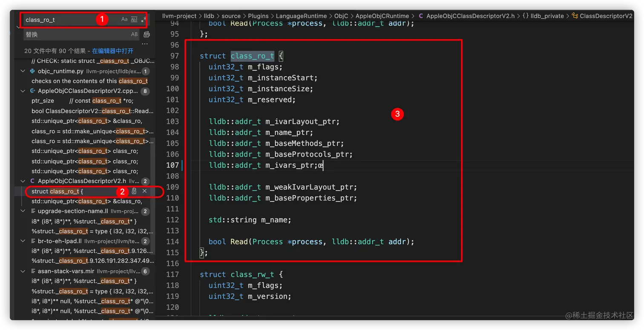Image resolution: width=644 pixels, height=330 pixels.
Task: Click Python file icon beside objc_runtime.py
Action: (32, 71)
